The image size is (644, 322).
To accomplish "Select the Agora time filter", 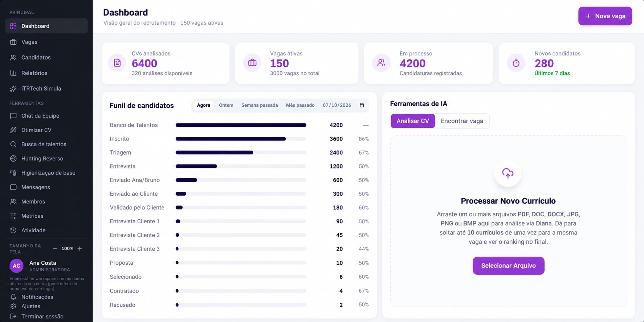I will (x=204, y=105).
